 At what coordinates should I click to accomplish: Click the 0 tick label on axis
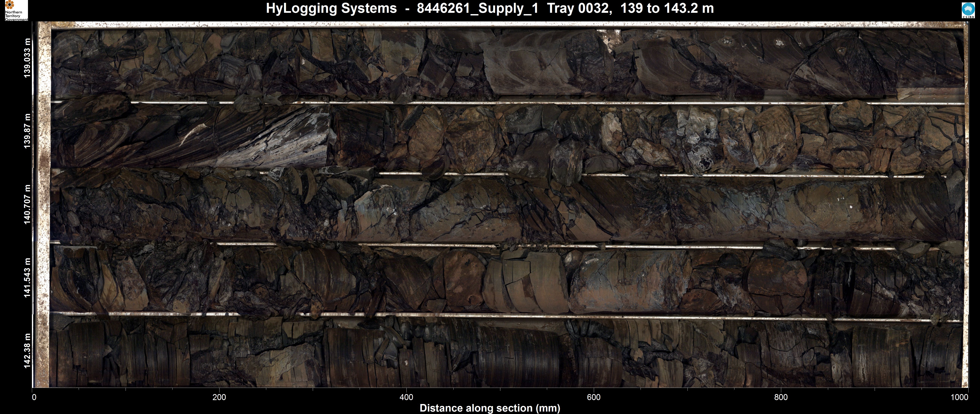click(x=34, y=398)
